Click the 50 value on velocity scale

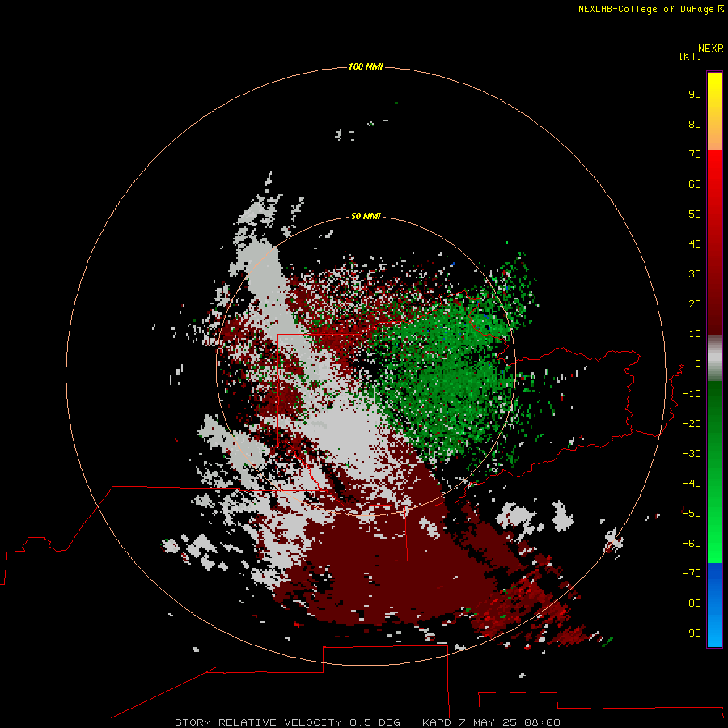695,214
